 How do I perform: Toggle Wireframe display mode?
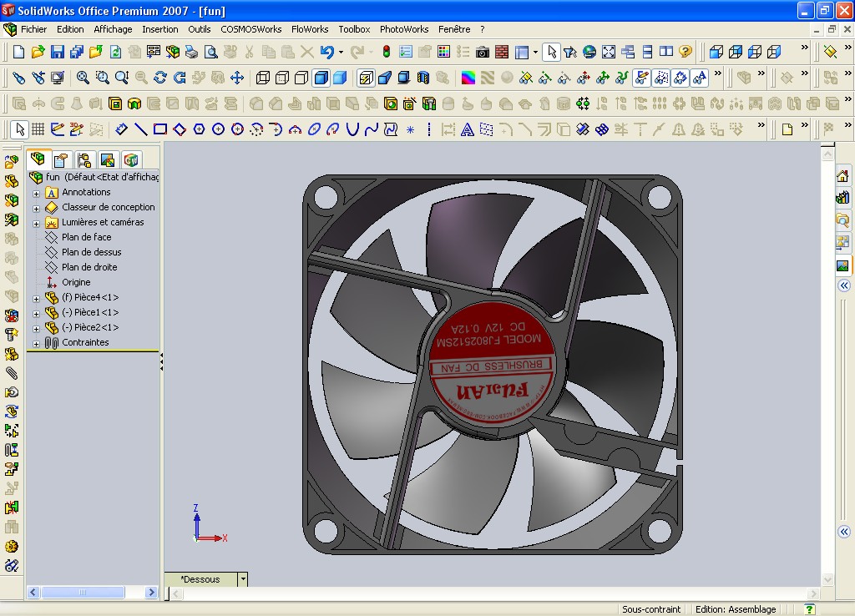pyautogui.click(x=263, y=78)
